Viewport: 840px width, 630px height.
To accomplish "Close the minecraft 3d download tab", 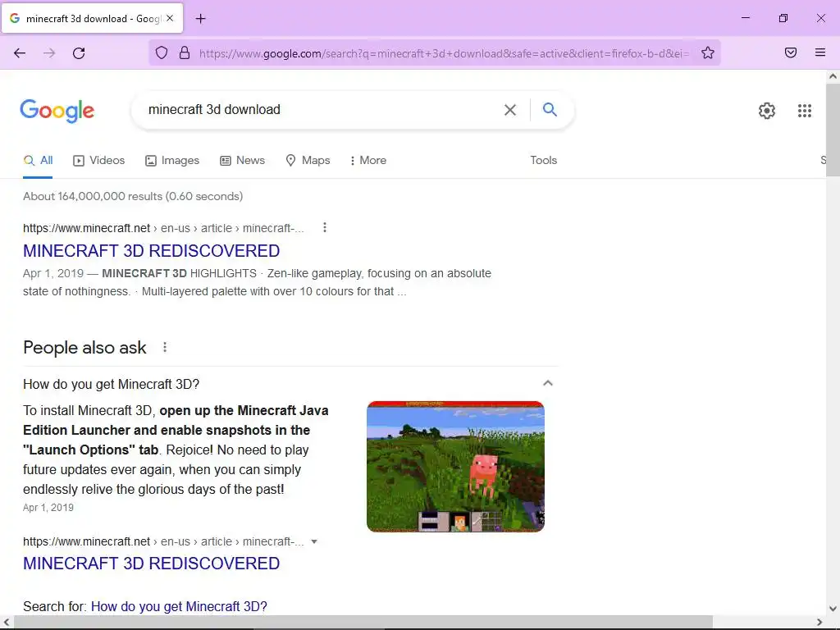I will (170, 18).
